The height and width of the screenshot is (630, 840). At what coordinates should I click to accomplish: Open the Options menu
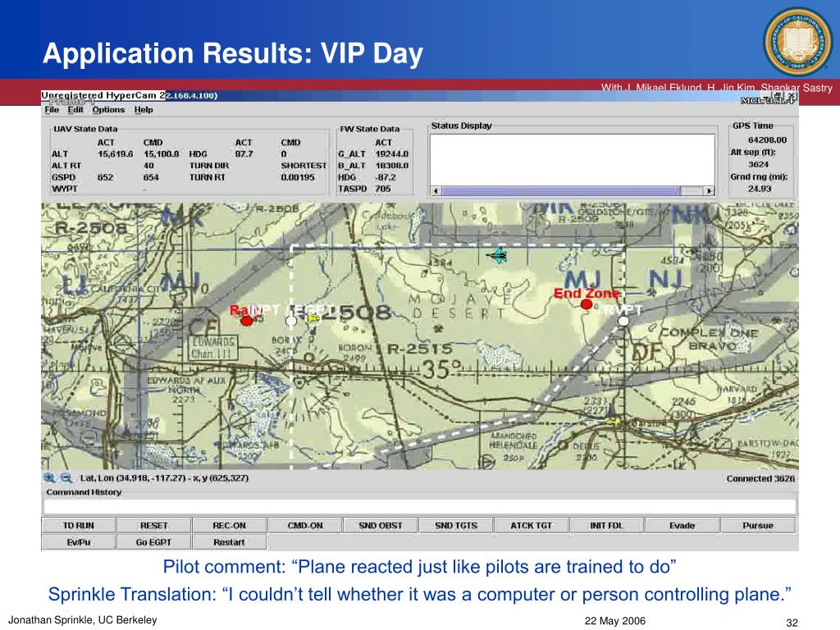click(108, 109)
